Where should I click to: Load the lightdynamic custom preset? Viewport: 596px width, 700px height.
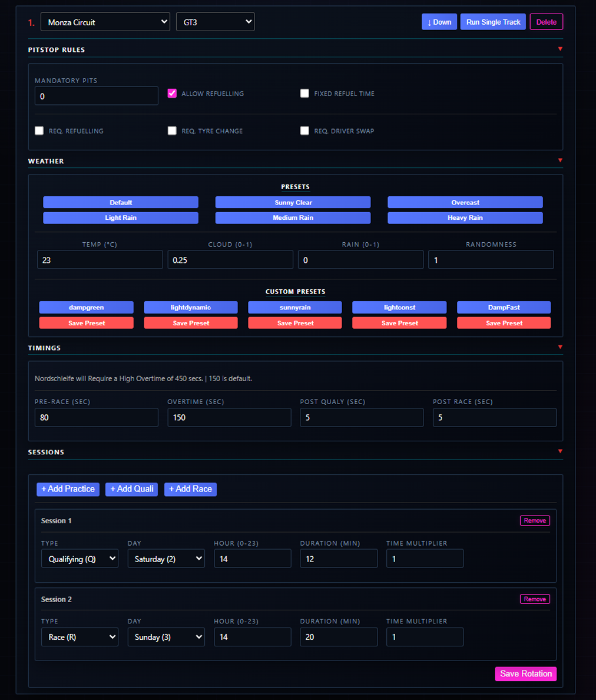tap(191, 308)
